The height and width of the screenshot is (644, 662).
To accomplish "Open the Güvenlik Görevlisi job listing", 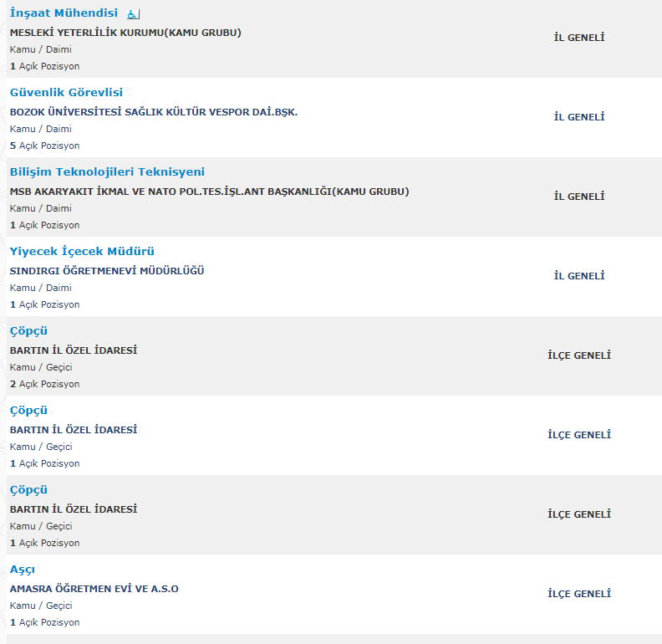I will coord(66,93).
